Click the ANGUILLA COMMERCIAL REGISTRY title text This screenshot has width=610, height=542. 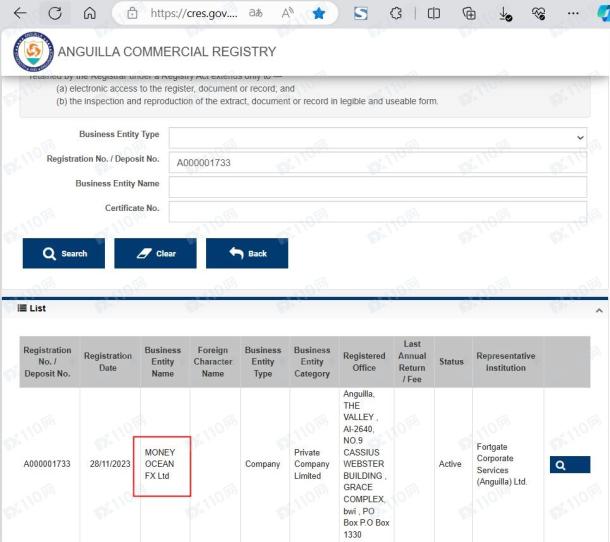coord(167,52)
